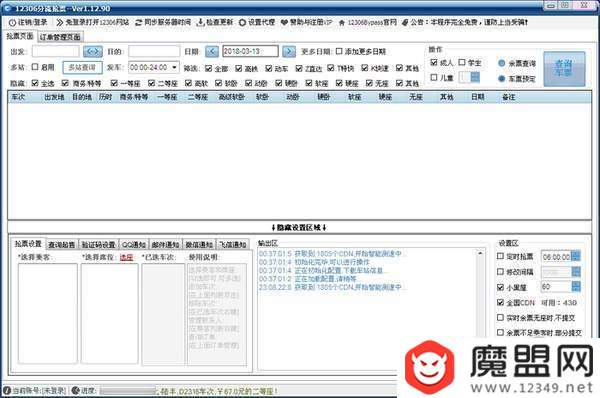600x398 pixels.
Task: Adjust the 小黑屋 60 value stepper
Action: tap(576, 287)
